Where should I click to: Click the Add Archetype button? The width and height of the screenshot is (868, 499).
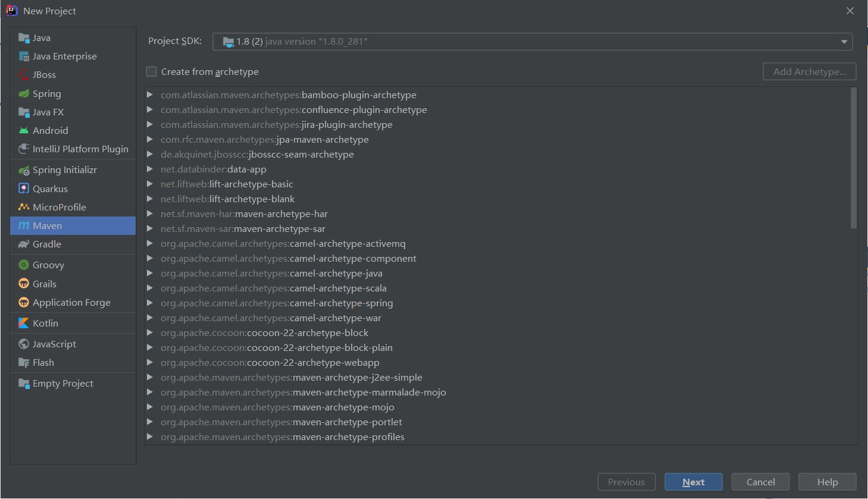tap(810, 72)
